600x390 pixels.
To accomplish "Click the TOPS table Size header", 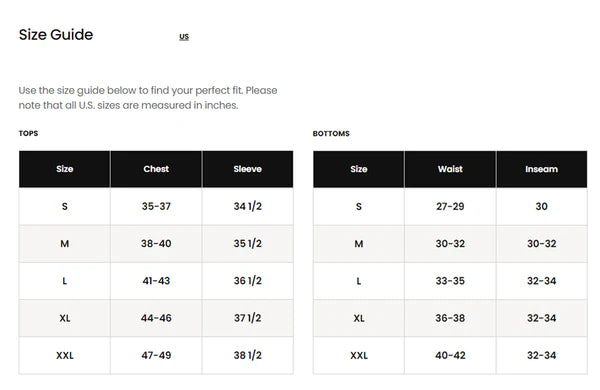I will (x=65, y=169).
